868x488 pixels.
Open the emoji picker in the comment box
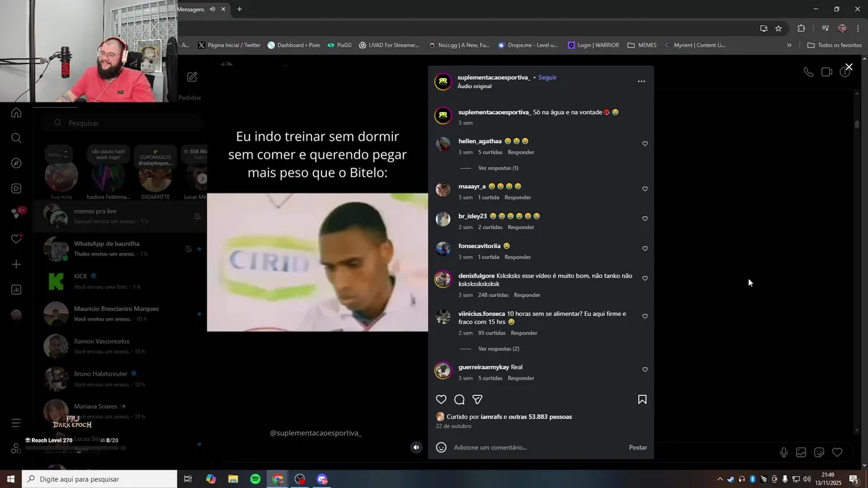click(x=441, y=447)
